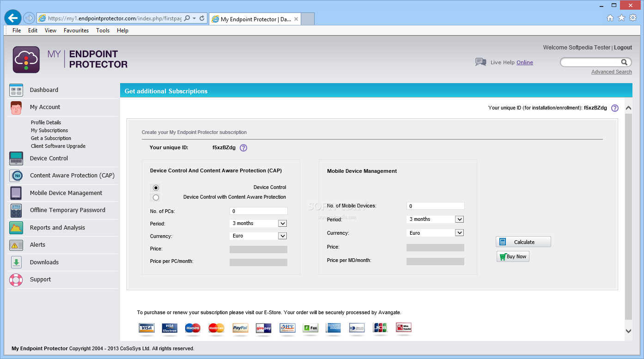The height and width of the screenshot is (359, 644).
Task: Select the Device Control radio option
Action: [156, 188]
